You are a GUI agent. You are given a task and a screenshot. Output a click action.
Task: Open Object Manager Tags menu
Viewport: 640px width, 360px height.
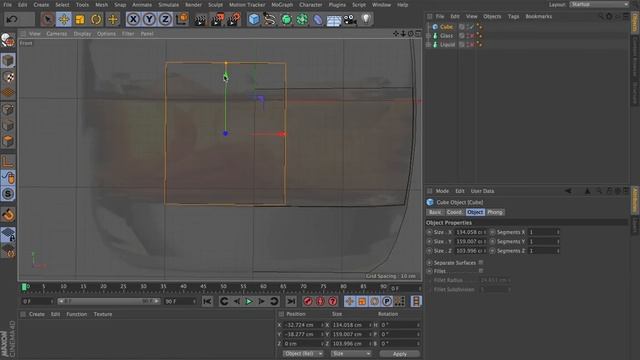(x=513, y=16)
